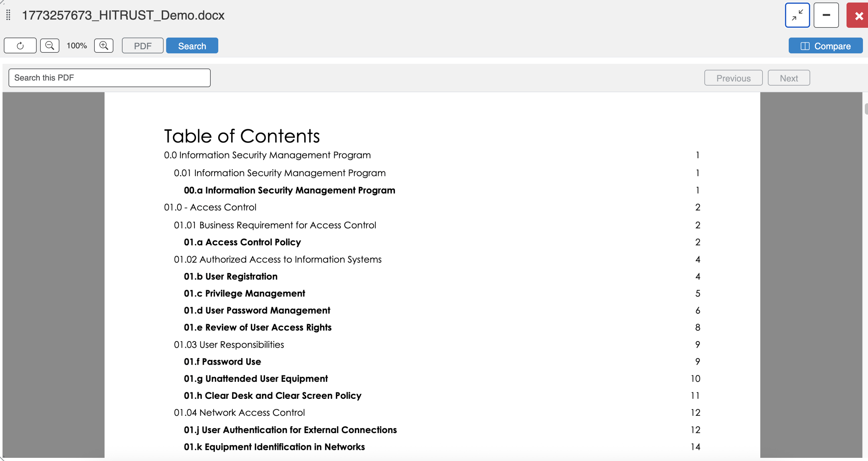This screenshot has height=461, width=868.
Task: Switch to PDF view mode
Action: 142,46
